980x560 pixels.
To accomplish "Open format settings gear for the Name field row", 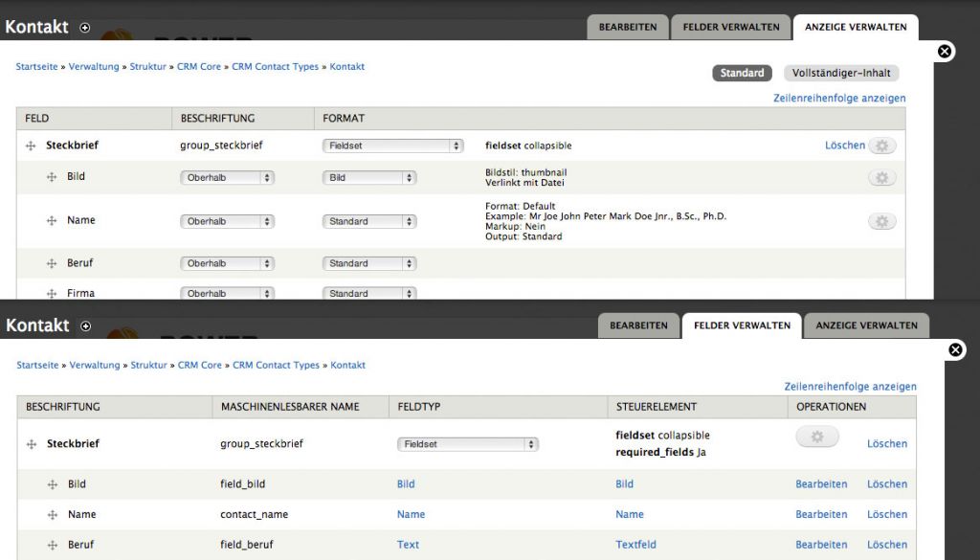I will point(881,221).
